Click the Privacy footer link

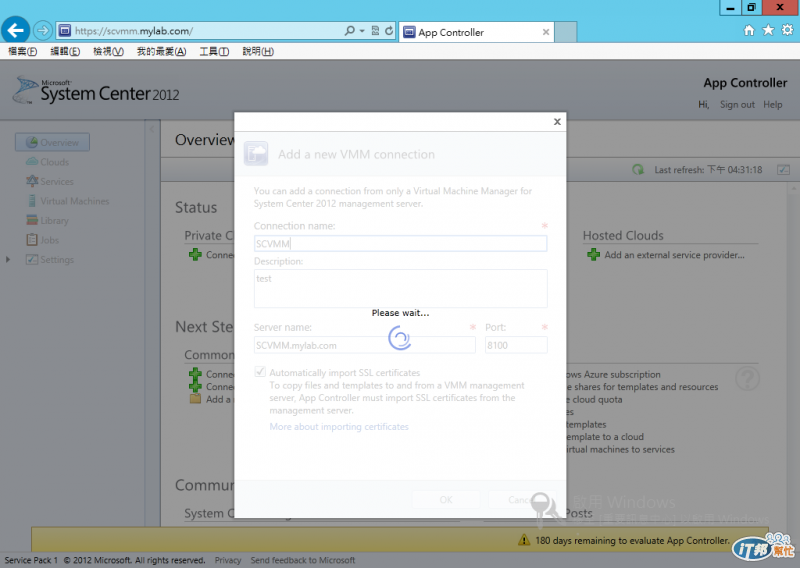point(228,560)
